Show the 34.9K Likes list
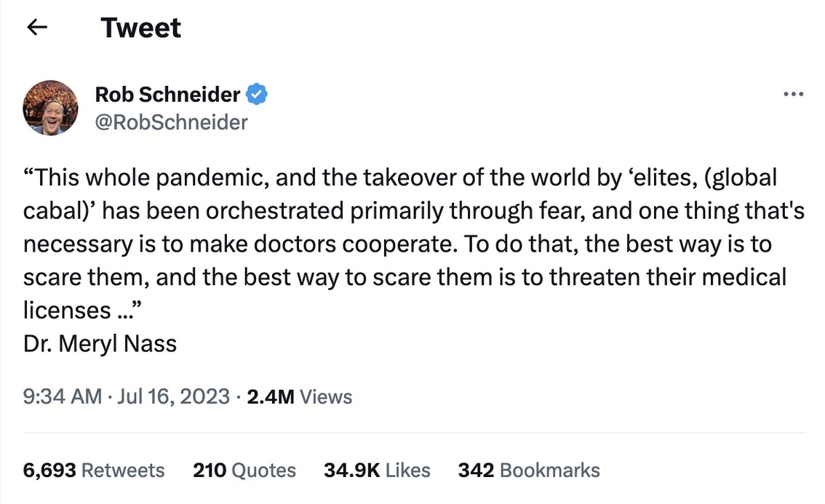 [x=377, y=471]
